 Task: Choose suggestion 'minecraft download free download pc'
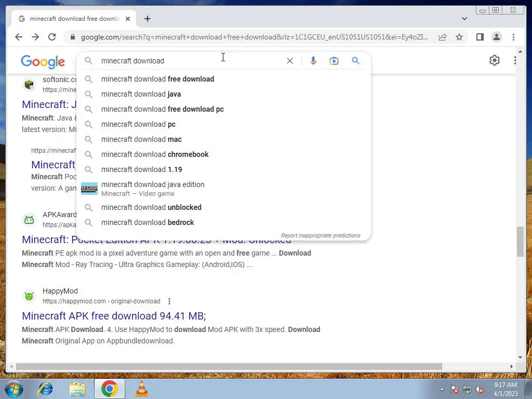223,109
